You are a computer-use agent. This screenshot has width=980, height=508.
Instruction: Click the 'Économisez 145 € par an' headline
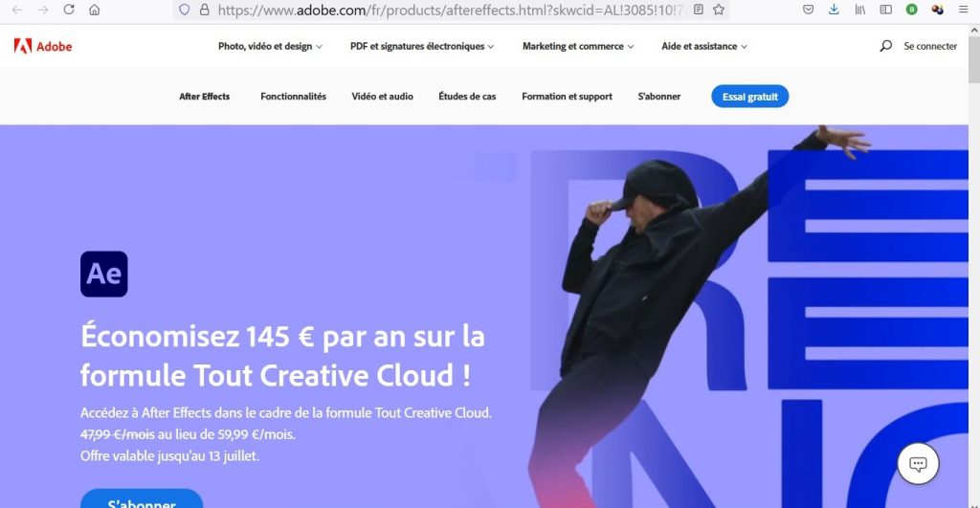[x=282, y=356]
